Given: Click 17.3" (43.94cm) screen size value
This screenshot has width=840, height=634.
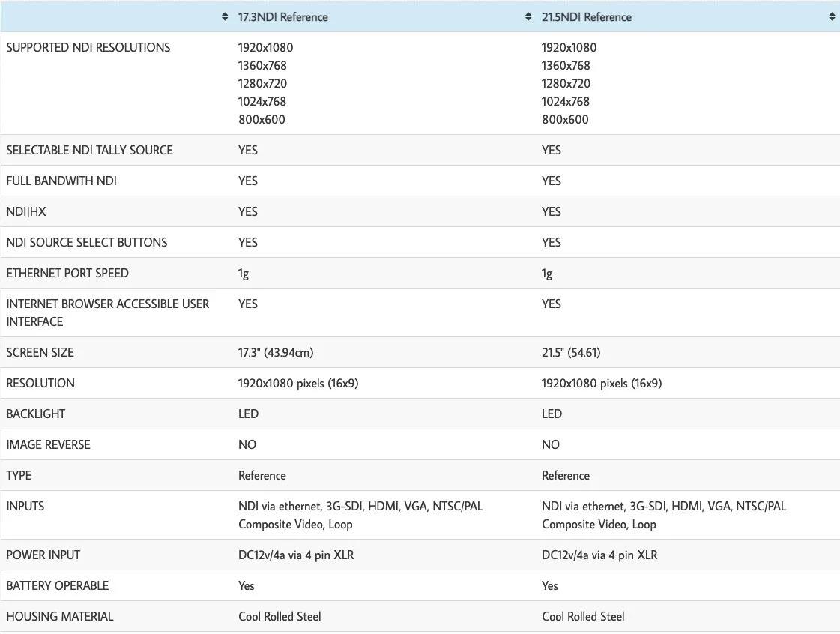Looking at the screenshot, I should (x=276, y=353).
